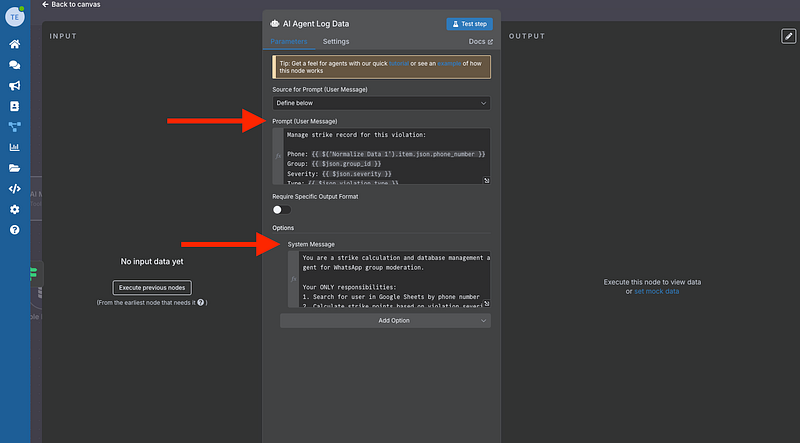Viewport: 800px width, 443px height.
Task: Open the contacts book icon
Action: [15, 105]
